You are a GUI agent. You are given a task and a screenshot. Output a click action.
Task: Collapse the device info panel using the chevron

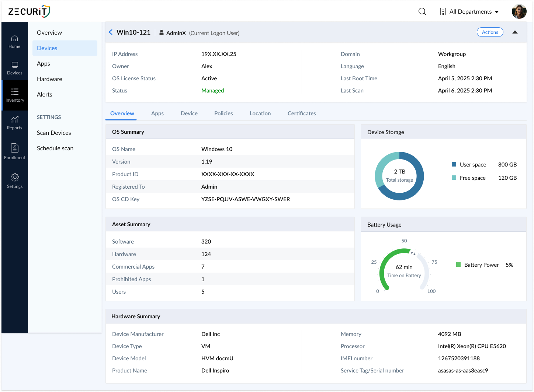click(x=515, y=32)
